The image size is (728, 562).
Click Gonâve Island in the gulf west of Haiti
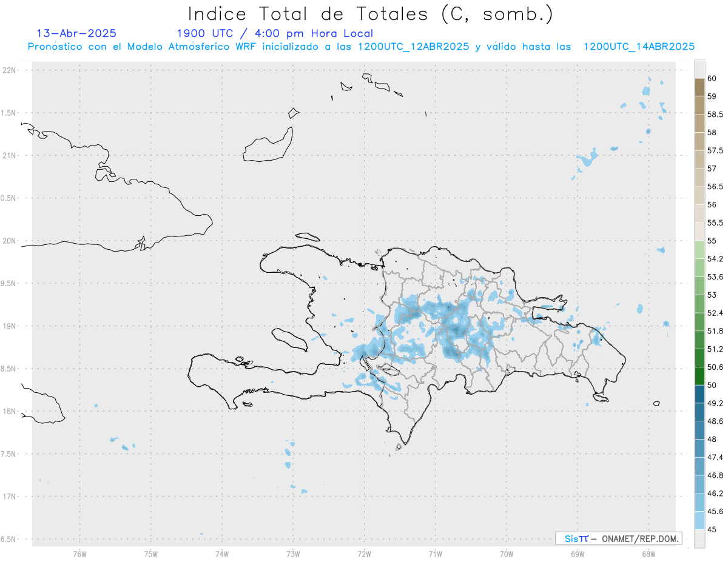tap(289, 339)
